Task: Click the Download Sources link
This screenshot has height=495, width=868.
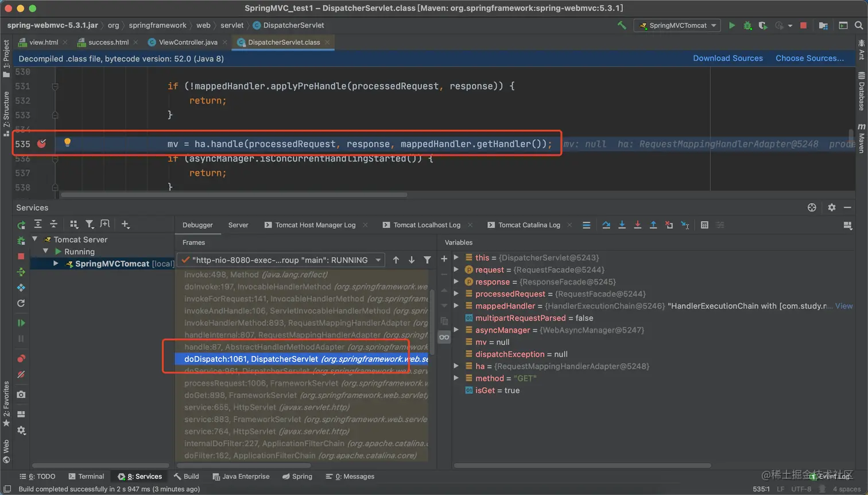Action: coord(727,59)
